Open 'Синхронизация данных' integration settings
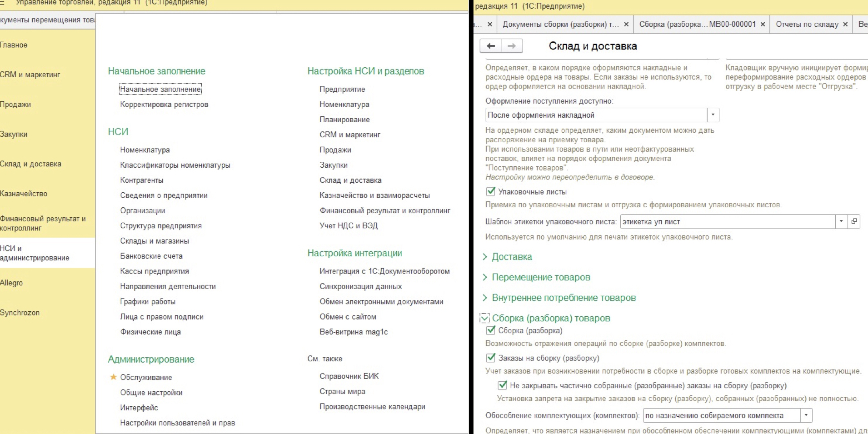The width and height of the screenshot is (868, 434). (361, 286)
